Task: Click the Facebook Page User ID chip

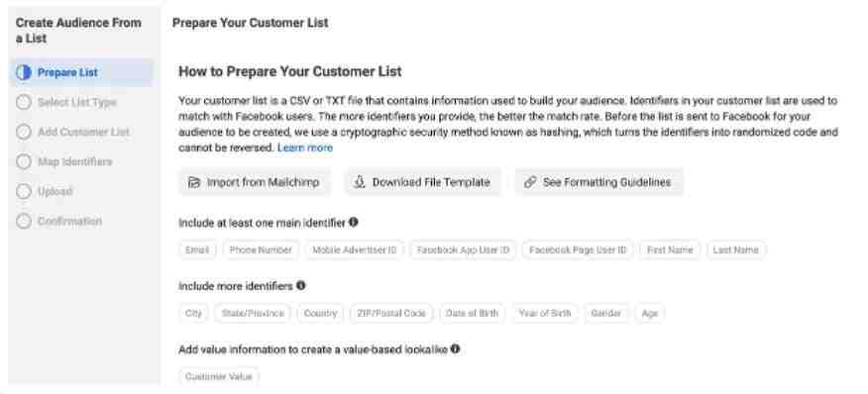Action: click(578, 250)
